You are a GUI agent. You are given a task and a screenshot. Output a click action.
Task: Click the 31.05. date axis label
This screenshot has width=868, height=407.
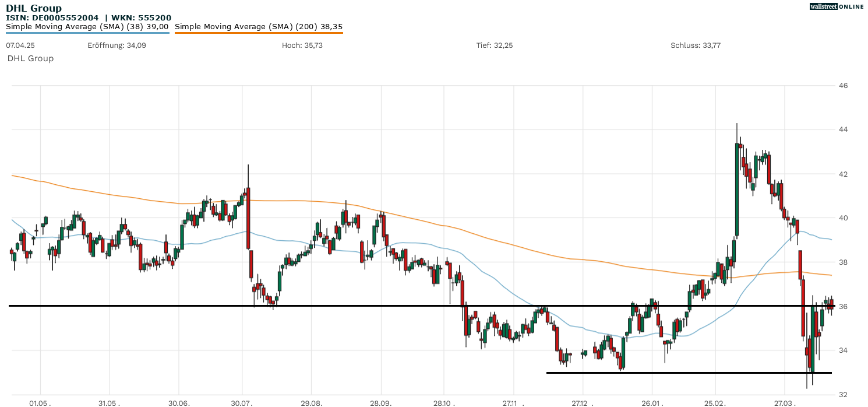(109, 403)
